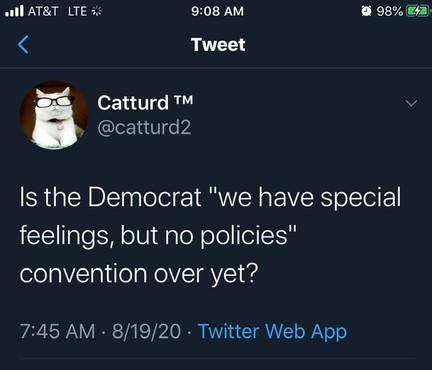The image size is (432, 370).
Task: Open the Catturd ™ display name
Action: pyautogui.click(x=145, y=103)
